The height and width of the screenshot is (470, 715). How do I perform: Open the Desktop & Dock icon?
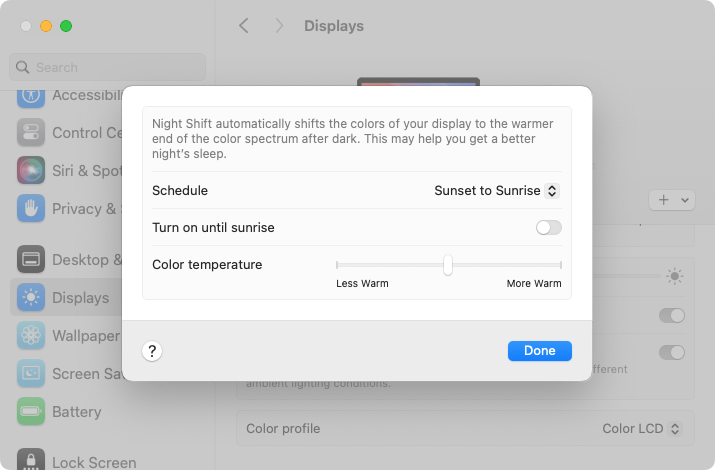pos(31,259)
